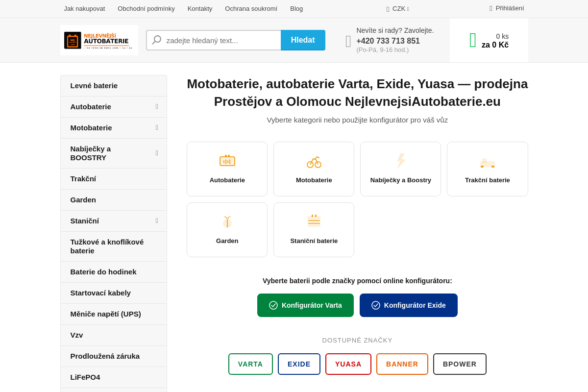Open the Motobaterie category card label

tap(314, 180)
